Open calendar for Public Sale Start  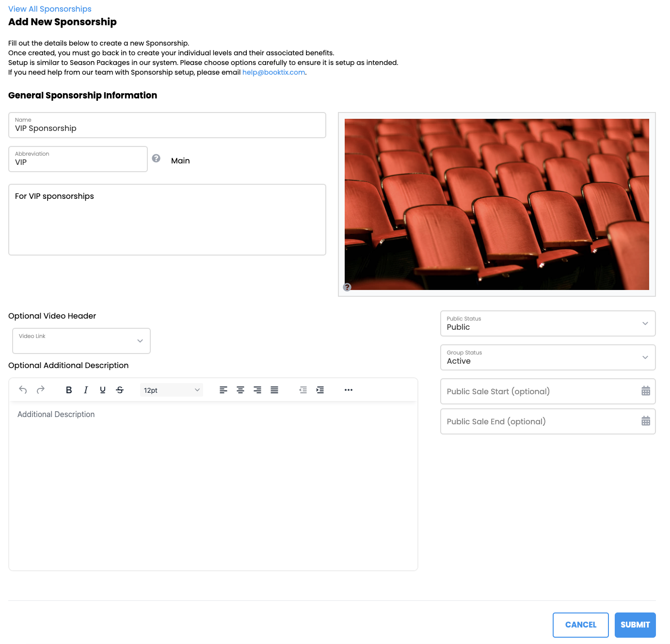click(646, 391)
